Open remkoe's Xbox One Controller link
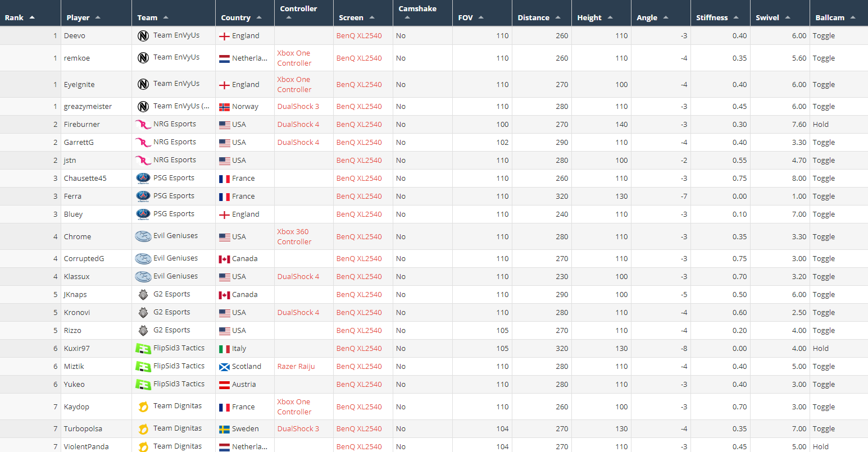Viewport: 868px width, 452px height. point(294,58)
